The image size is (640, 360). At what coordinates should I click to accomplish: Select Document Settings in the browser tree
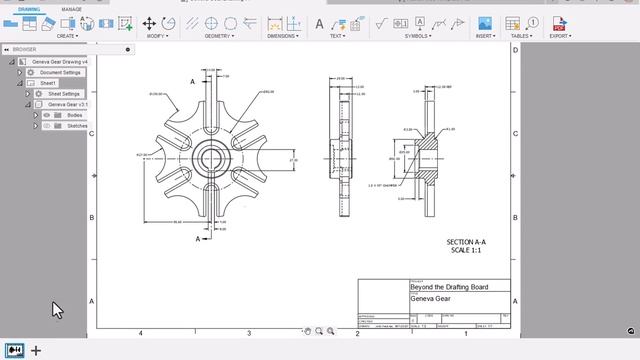[60, 72]
